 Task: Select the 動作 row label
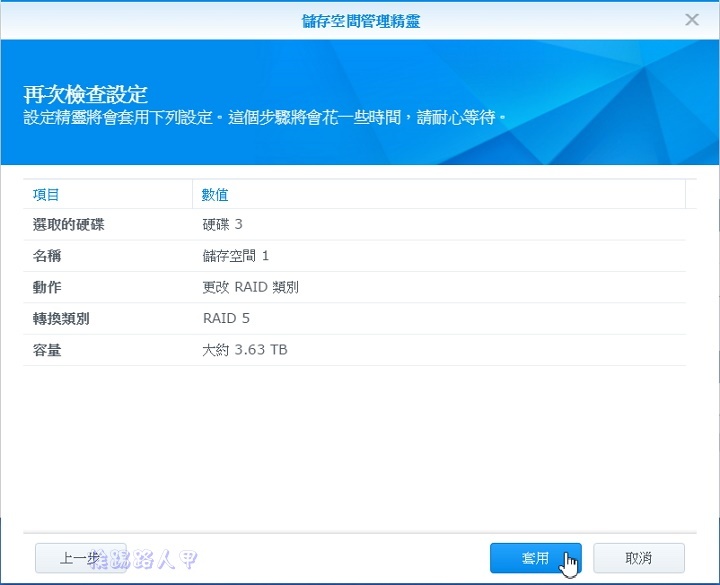(47, 287)
